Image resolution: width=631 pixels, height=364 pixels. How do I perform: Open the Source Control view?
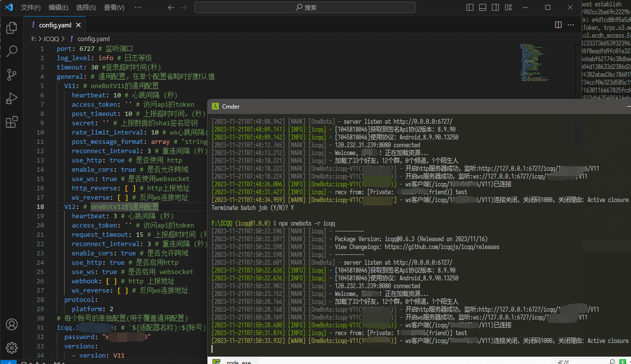point(12,75)
